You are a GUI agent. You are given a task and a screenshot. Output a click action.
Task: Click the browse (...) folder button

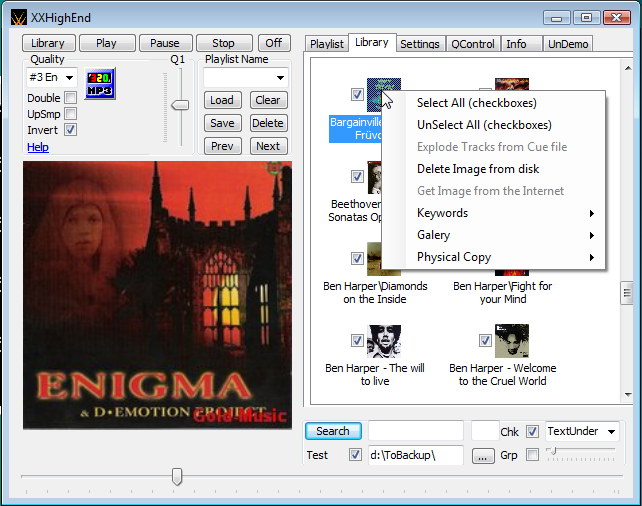pos(483,456)
